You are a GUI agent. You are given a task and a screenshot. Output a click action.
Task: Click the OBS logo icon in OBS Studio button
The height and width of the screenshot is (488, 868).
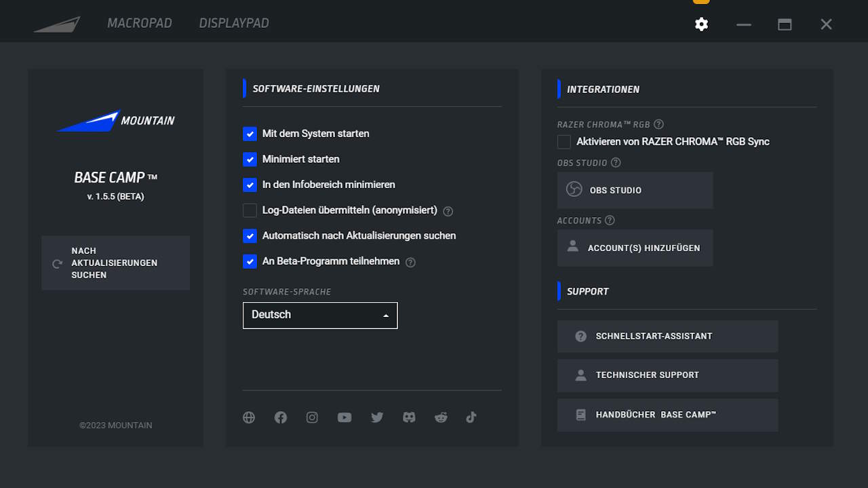[x=574, y=189]
